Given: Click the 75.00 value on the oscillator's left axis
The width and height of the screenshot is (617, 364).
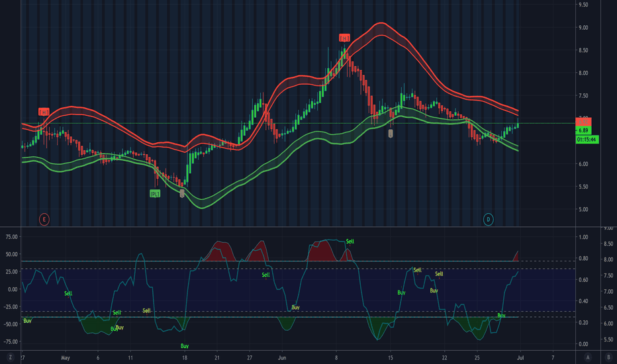Looking at the screenshot, I should click(11, 236).
